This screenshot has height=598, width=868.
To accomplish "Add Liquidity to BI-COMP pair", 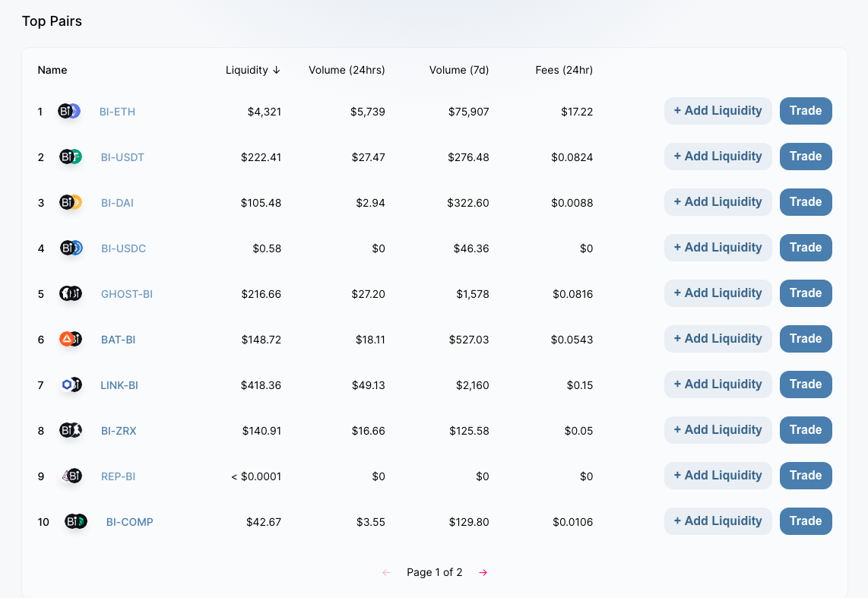I will point(718,521).
